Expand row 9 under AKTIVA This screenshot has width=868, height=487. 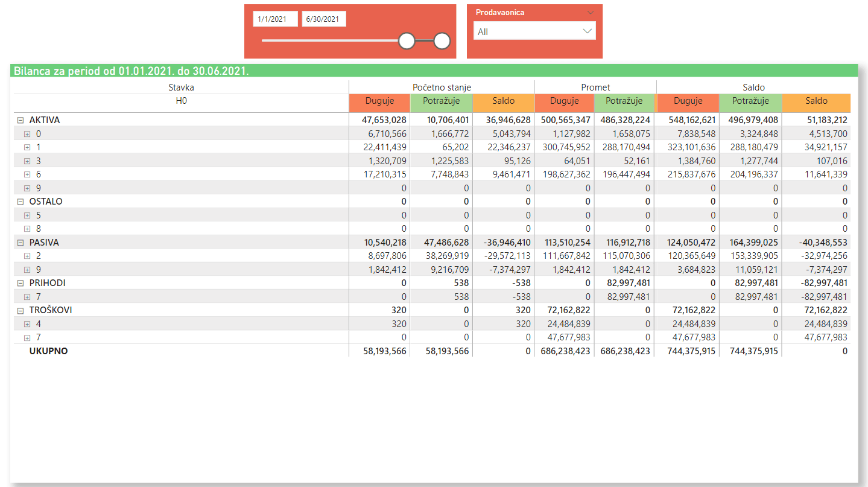(x=27, y=188)
